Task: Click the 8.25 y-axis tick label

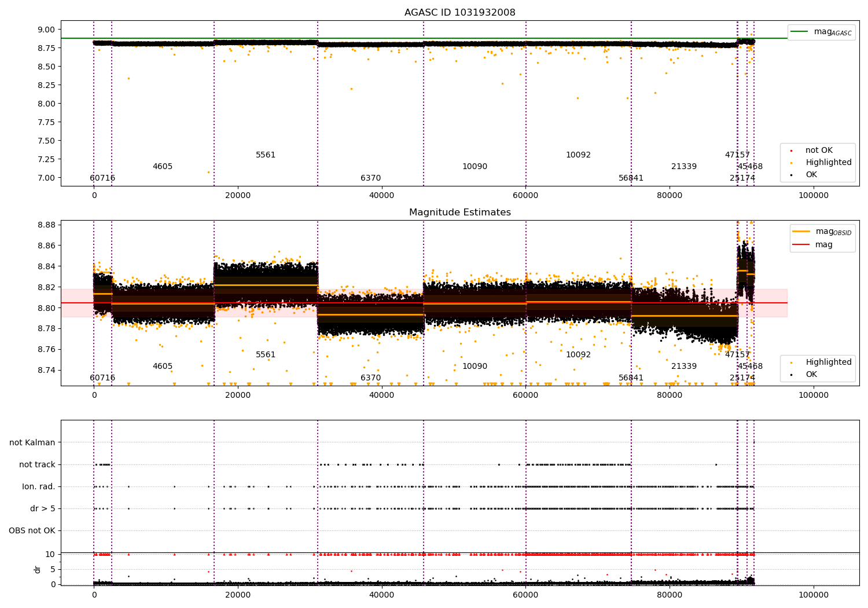Action: click(46, 85)
